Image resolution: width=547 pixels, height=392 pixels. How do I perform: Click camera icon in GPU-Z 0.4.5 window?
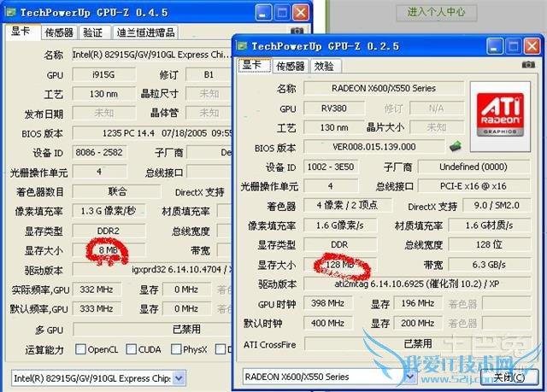click(297, 31)
